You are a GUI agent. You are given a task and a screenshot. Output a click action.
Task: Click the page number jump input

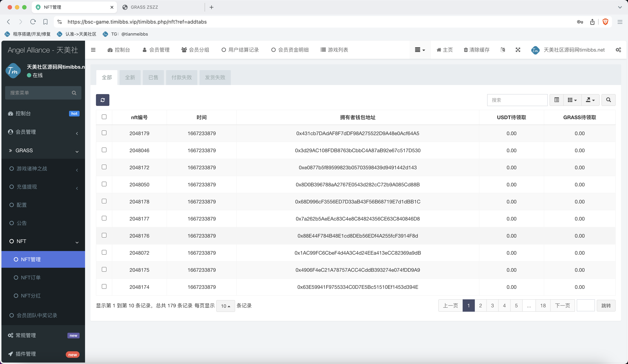(x=586, y=306)
